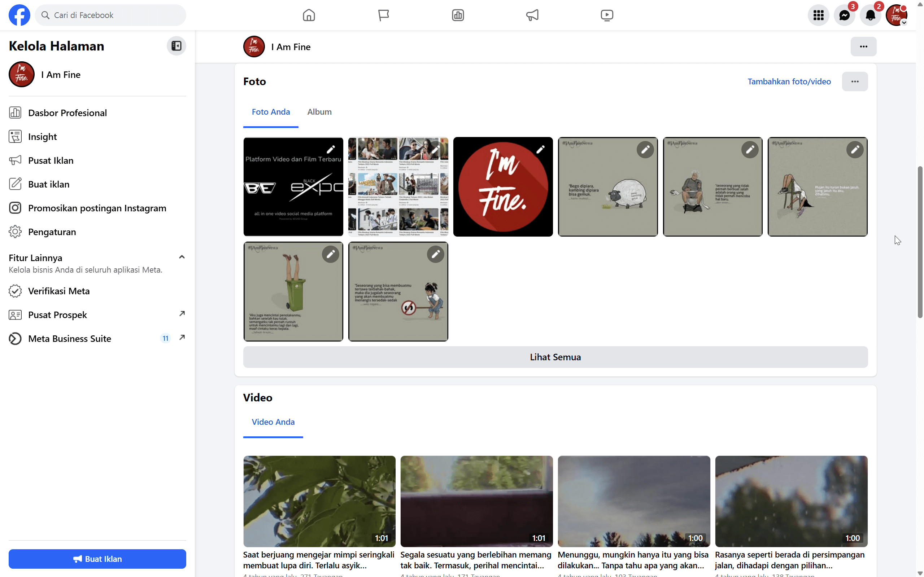
Task: Open the apps grid menu
Action: tap(818, 15)
